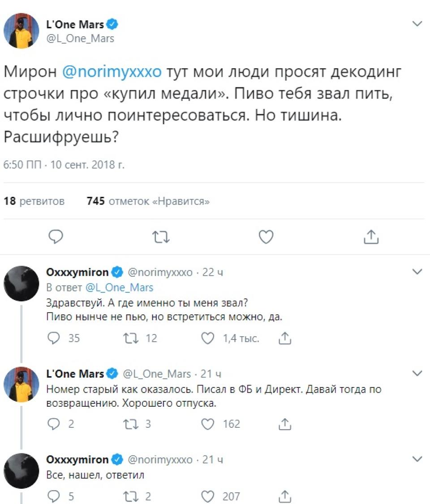Image resolution: width=430 pixels, height=504 pixels.
Task: Like the main tweet about «купил медали»
Action: (x=266, y=237)
